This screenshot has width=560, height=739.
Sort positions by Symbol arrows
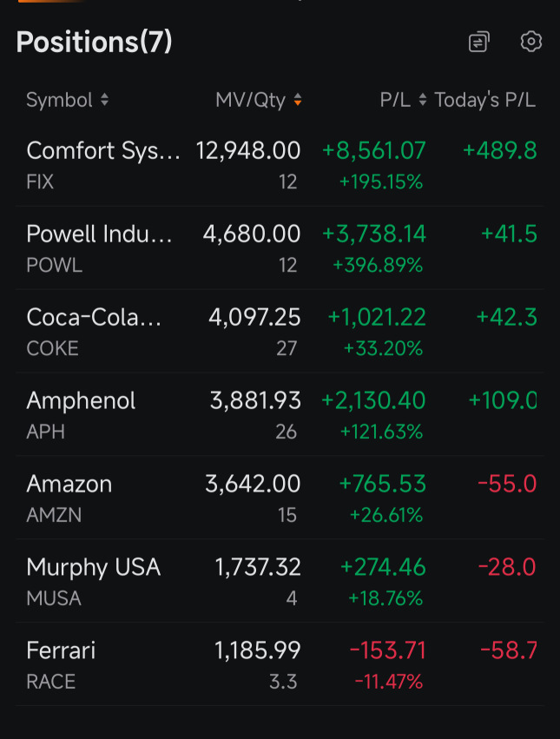pyautogui.click(x=105, y=100)
